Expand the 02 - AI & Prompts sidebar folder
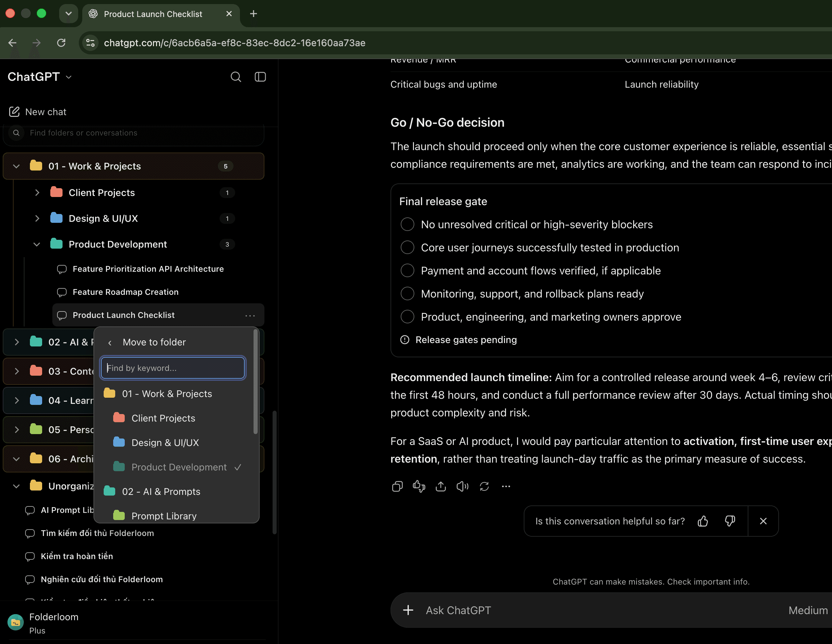Screen dimensions: 832x644 tap(16, 342)
